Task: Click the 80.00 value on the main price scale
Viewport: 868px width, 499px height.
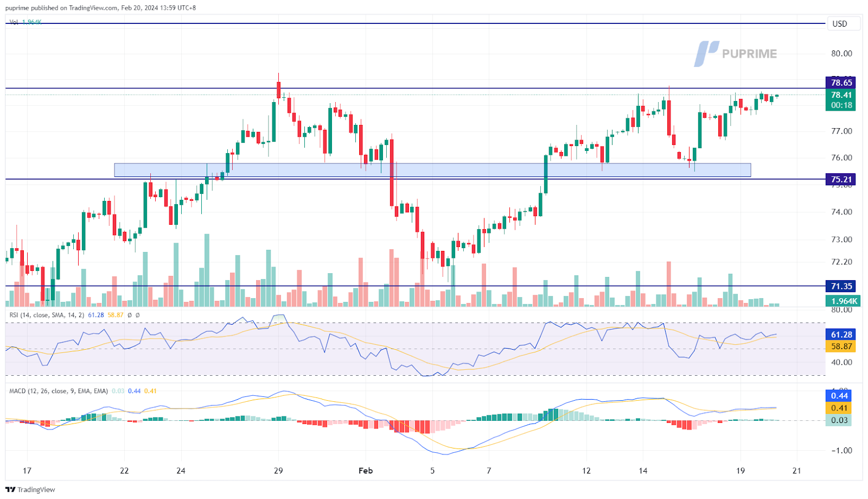Action: coord(841,54)
